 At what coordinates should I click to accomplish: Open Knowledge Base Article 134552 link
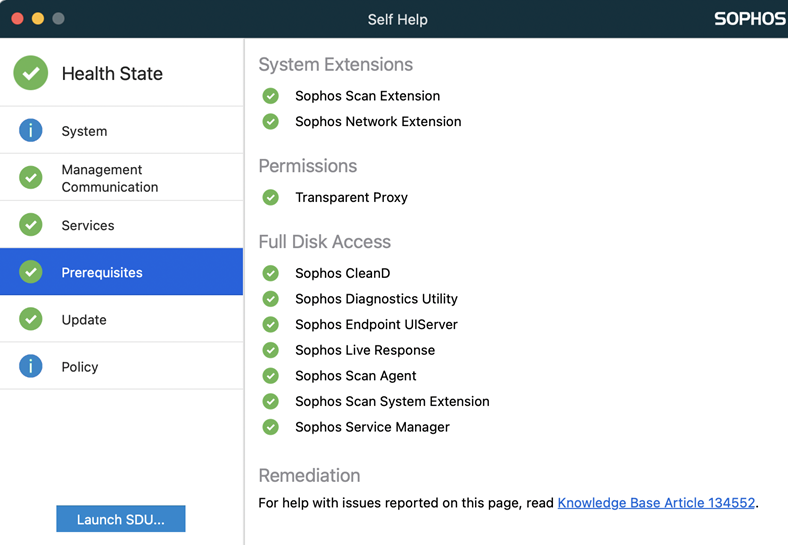(656, 503)
